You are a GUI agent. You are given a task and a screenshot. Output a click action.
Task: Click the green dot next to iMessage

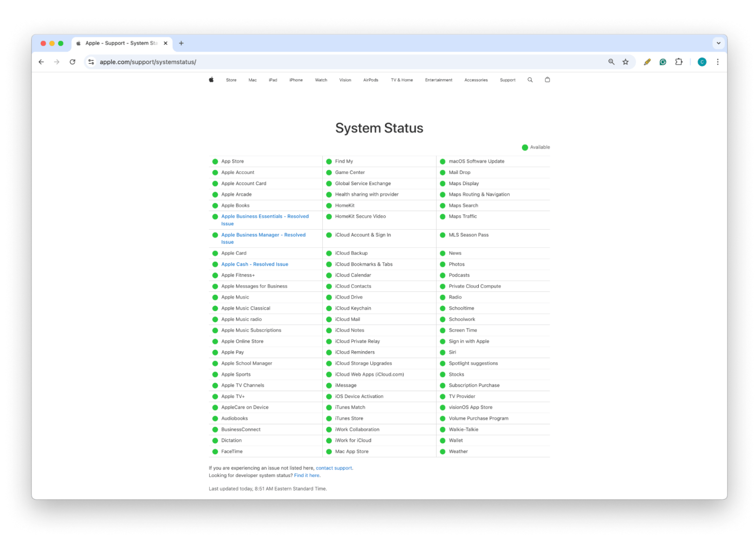[329, 385]
